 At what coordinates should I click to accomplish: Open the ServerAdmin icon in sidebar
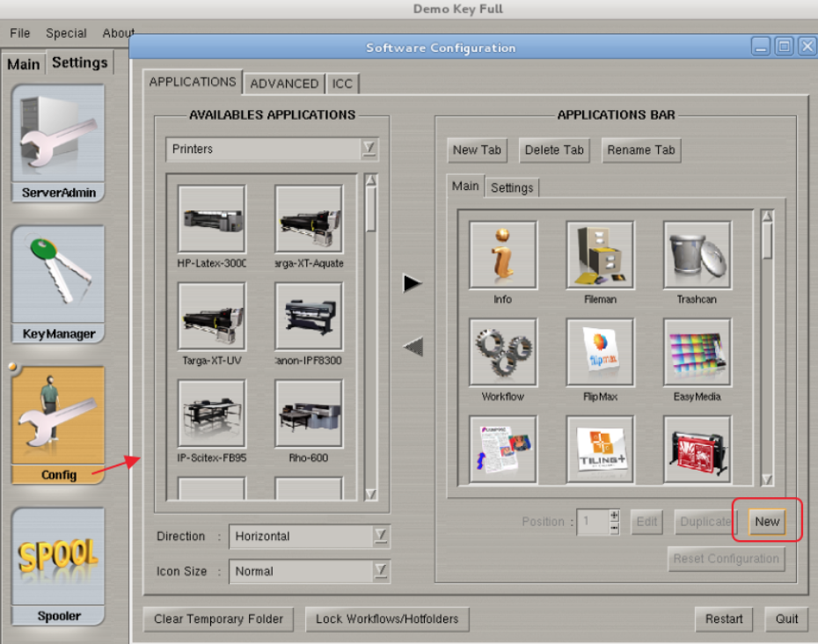click(x=58, y=141)
